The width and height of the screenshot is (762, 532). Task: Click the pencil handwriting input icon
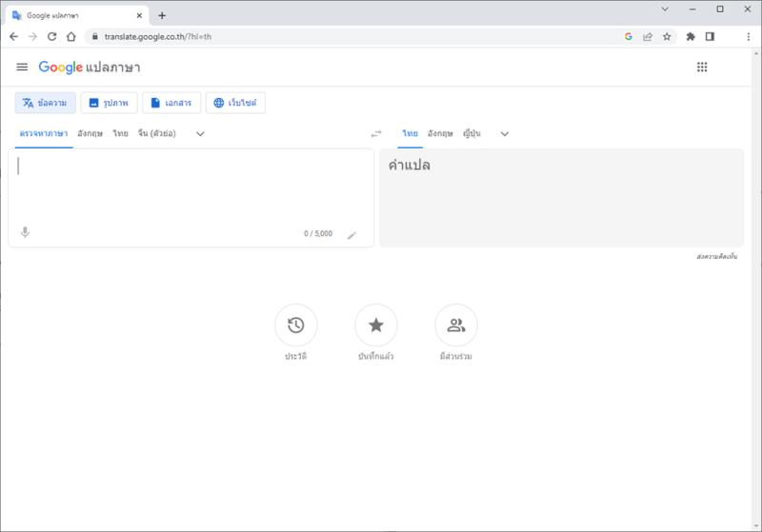point(351,234)
